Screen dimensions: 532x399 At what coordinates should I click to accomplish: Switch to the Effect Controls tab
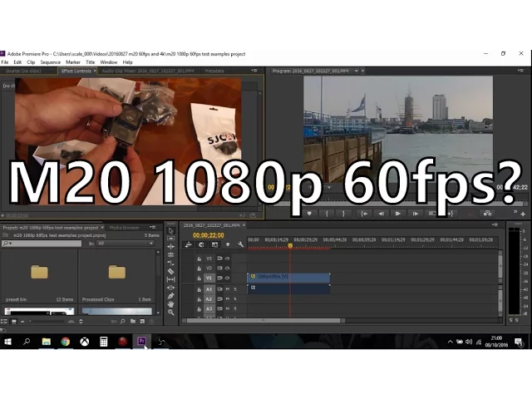(76, 71)
